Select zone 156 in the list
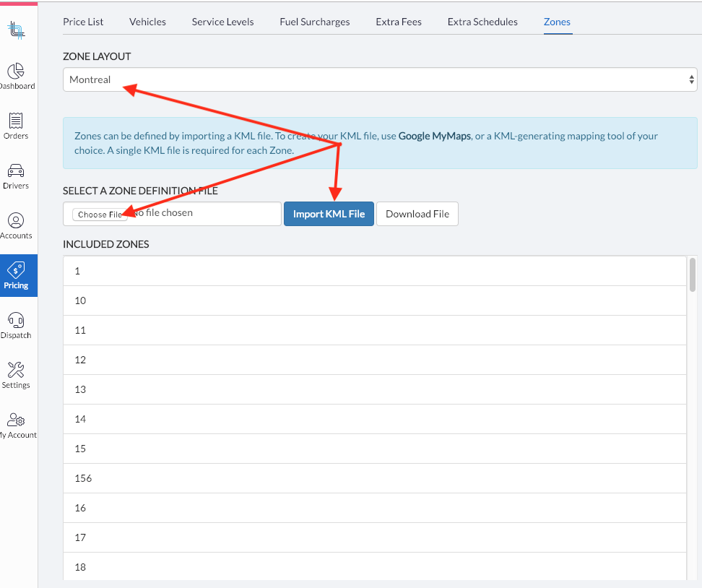This screenshot has width=702, height=588. 375,478
